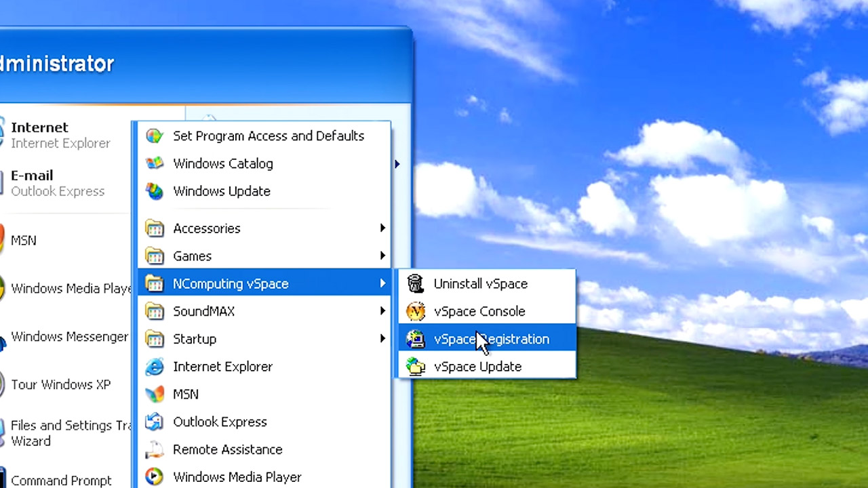868x488 pixels.
Task: Click the Outlook Express icon in programs list
Action: (x=155, y=422)
